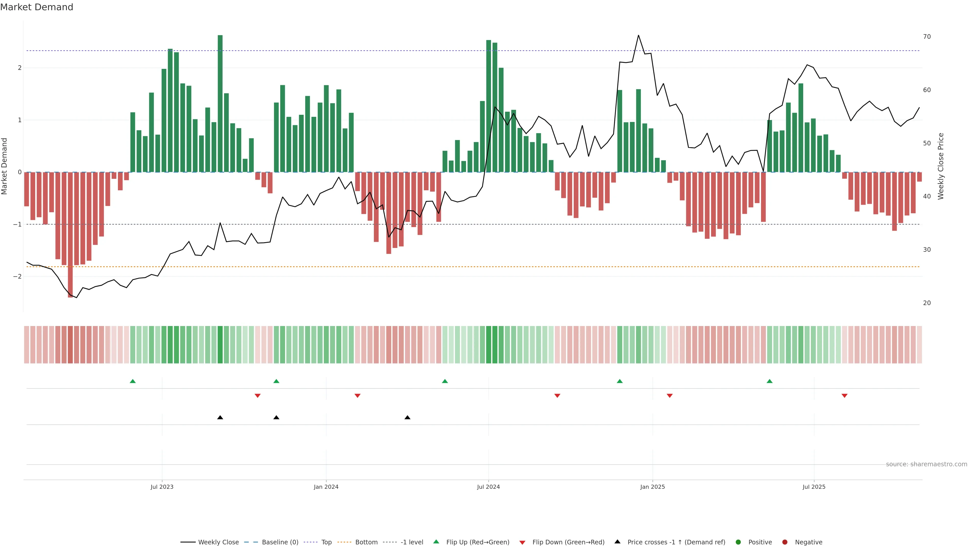This screenshot has height=551, width=980.
Task: Click the sharemaestro.com source text
Action: (926, 464)
